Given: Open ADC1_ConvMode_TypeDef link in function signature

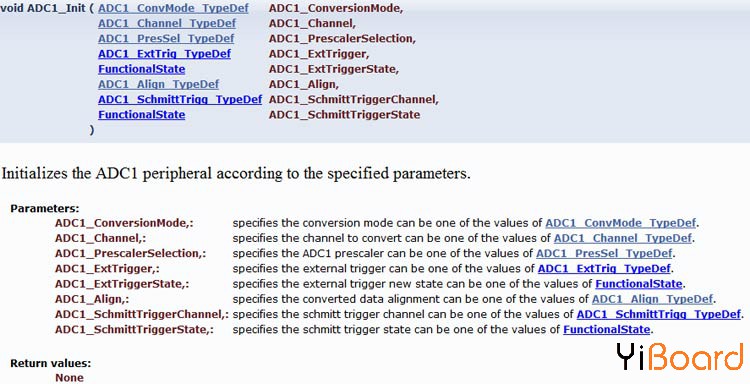Looking at the screenshot, I should (173, 8).
